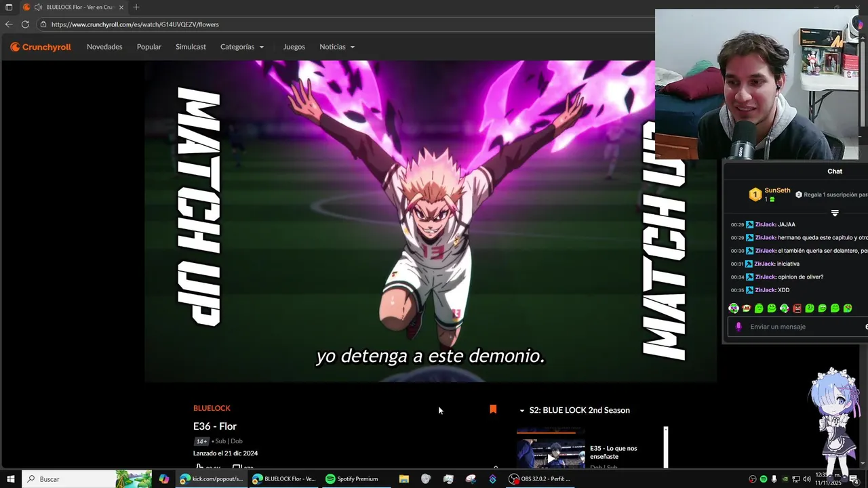This screenshot has height=488, width=868.
Task: Open the Windows Start menu
Action: (11, 479)
